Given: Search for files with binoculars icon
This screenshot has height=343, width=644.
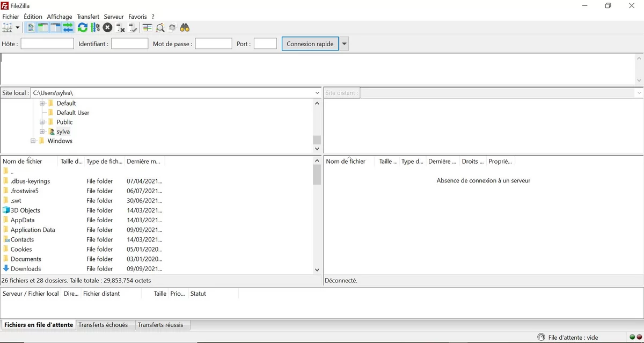Looking at the screenshot, I should pos(185,27).
